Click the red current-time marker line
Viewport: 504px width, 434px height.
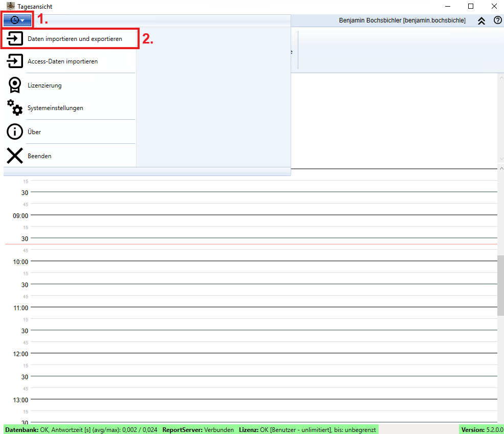coord(256,244)
